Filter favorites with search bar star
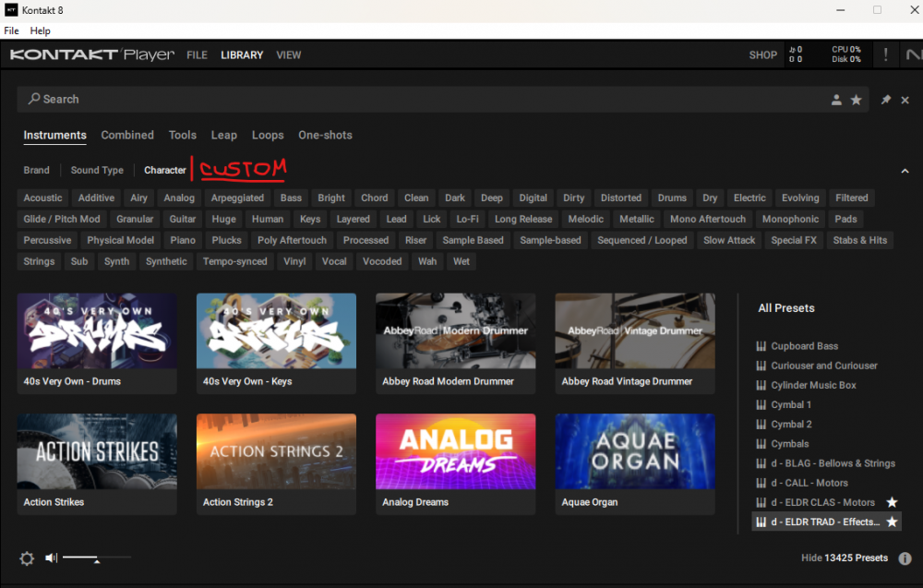Viewport: 923px width, 588px height. [x=856, y=100]
